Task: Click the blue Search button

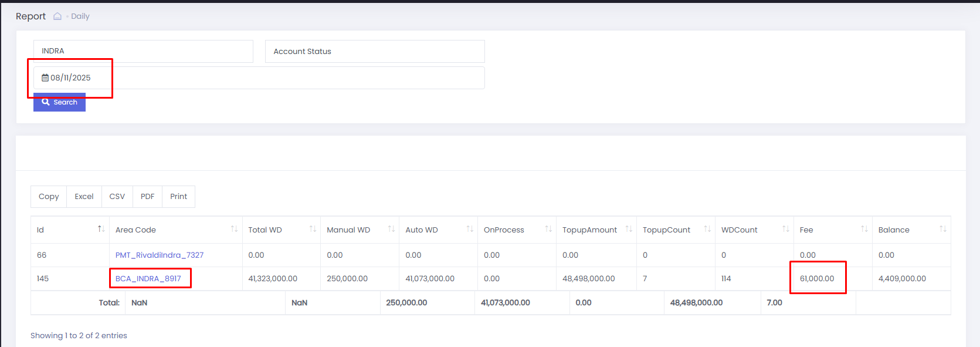Action: [59, 102]
